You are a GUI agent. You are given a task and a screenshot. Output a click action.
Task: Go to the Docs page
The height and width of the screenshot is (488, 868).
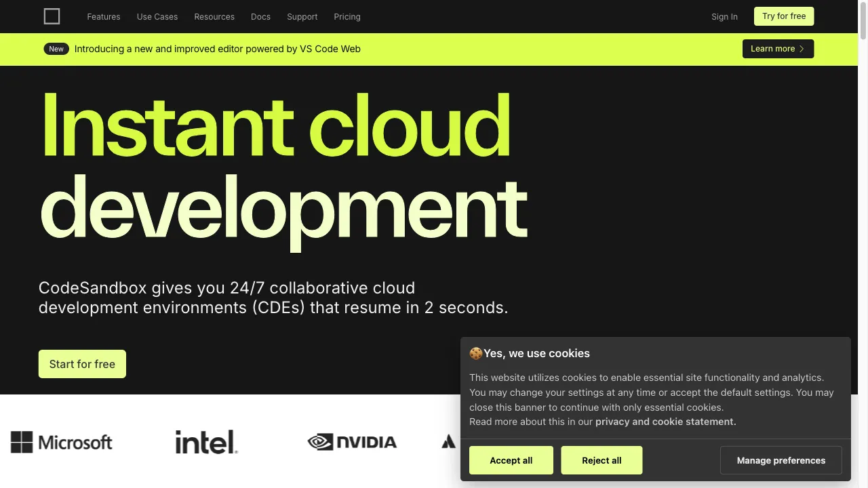tap(260, 17)
